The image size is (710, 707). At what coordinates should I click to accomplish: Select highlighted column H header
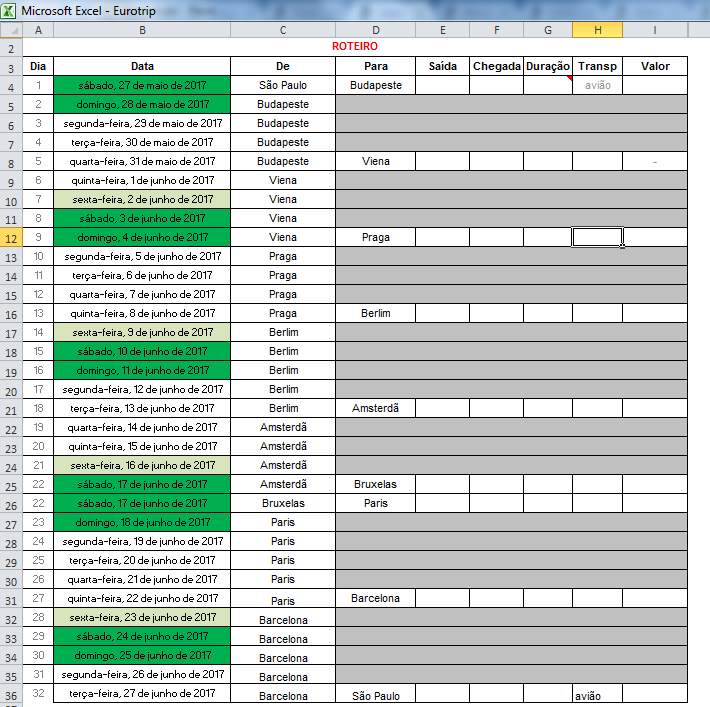point(598,30)
